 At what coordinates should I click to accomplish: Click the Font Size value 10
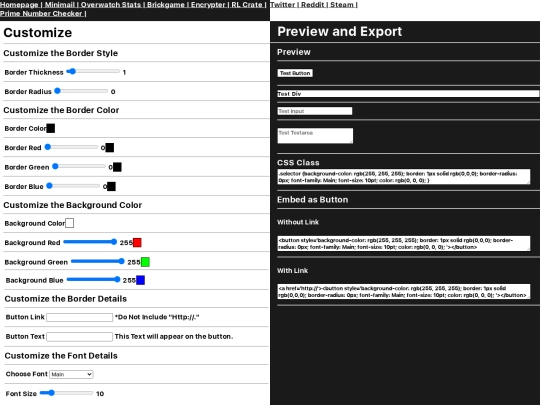click(x=100, y=394)
